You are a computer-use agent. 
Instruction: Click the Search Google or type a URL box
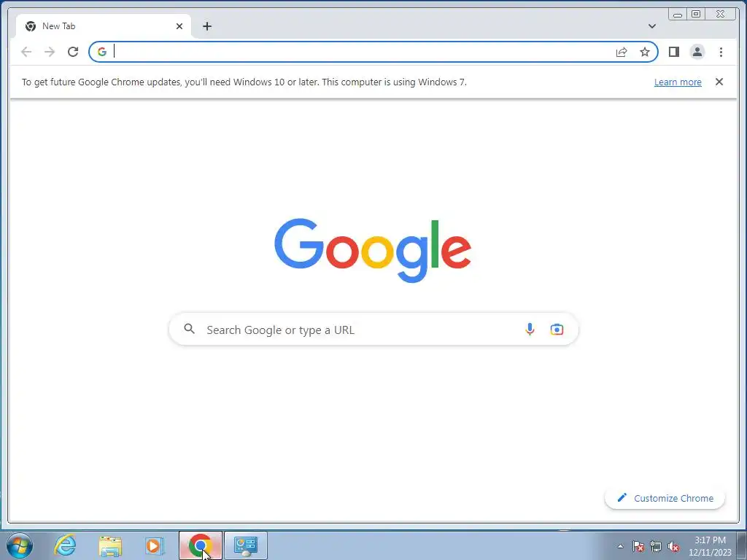(373, 329)
